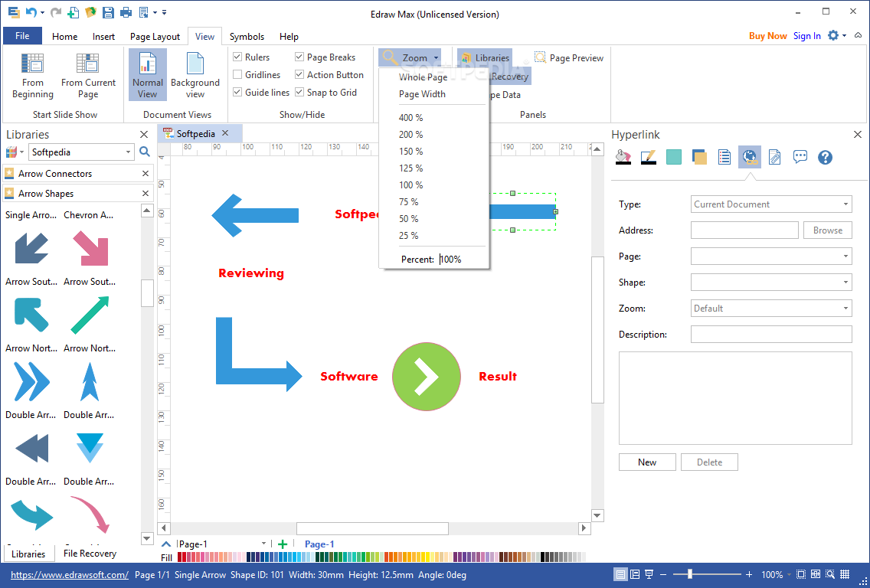Click the Fit to page icon in status bar
Viewport: 870px width, 588px height.
point(800,575)
